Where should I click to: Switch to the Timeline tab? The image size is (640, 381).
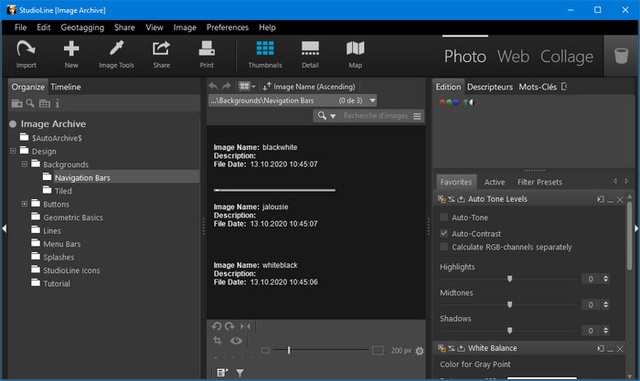66,87
